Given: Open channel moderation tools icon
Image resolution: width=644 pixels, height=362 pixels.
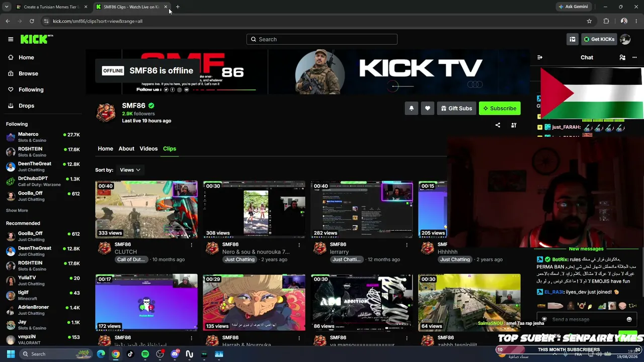Looking at the screenshot, I should pos(514,125).
